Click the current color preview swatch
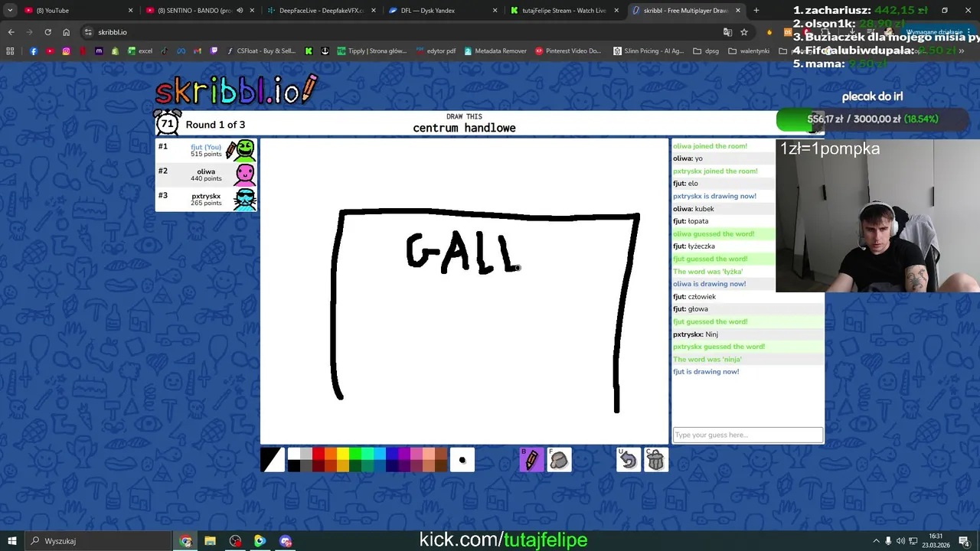The image size is (980, 551). (x=273, y=459)
